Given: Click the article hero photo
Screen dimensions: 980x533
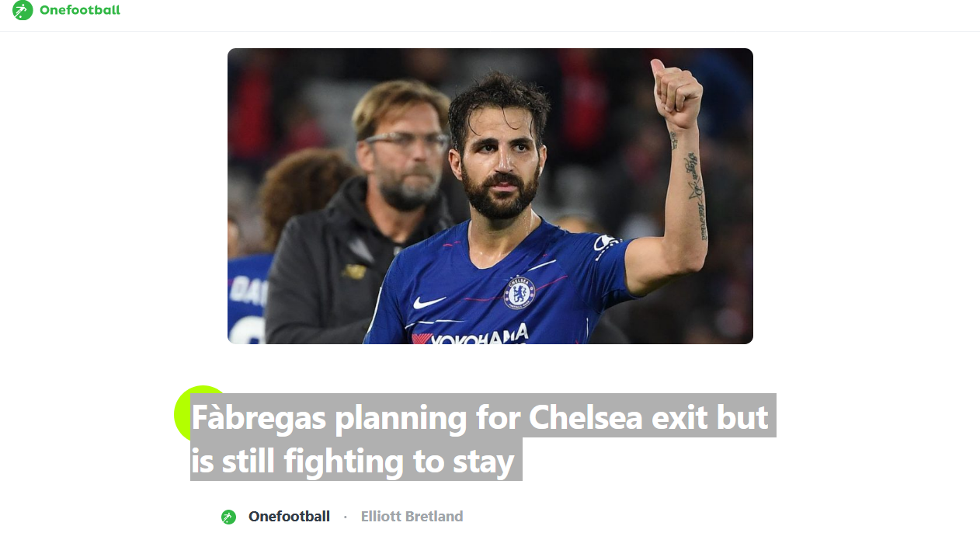Looking at the screenshot, I should 490,196.
